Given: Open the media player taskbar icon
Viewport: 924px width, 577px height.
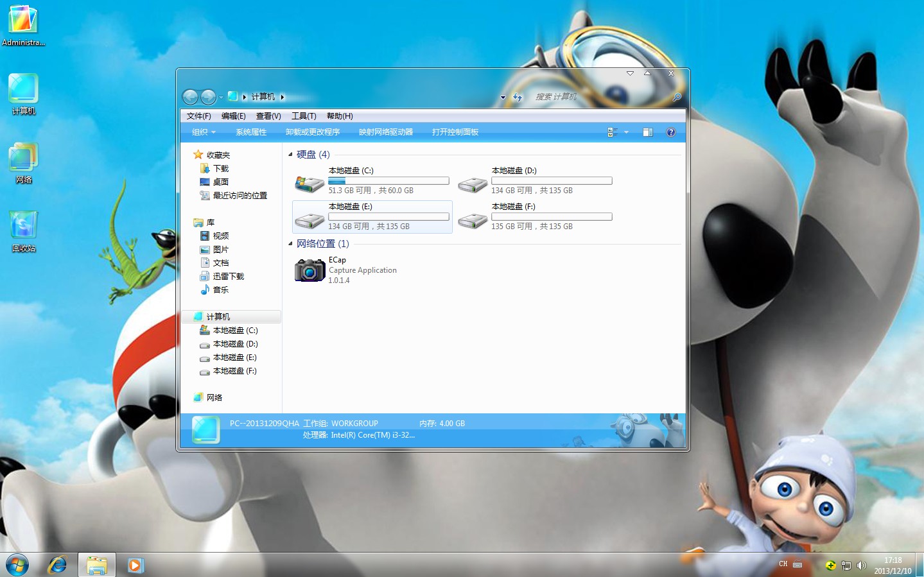Looking at the screenshot, I should point(135,565).
